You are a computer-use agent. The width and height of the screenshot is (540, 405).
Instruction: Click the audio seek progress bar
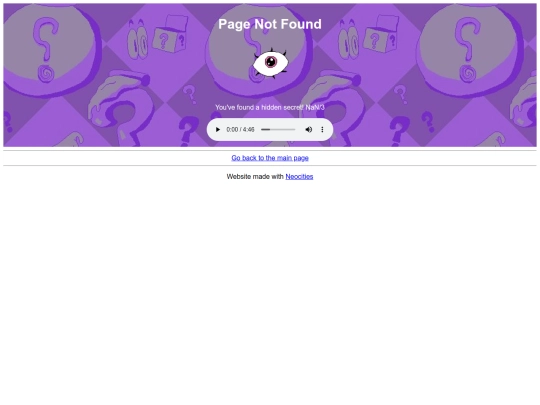278,129
